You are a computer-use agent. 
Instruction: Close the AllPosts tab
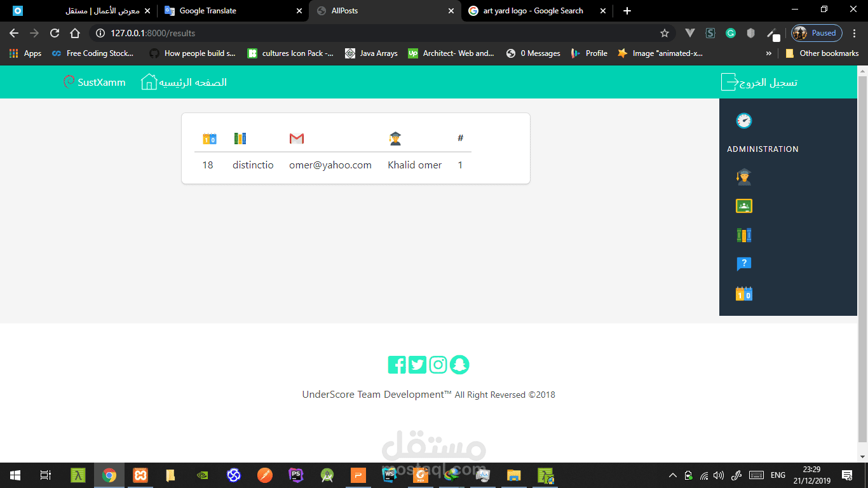click(451, 11)
